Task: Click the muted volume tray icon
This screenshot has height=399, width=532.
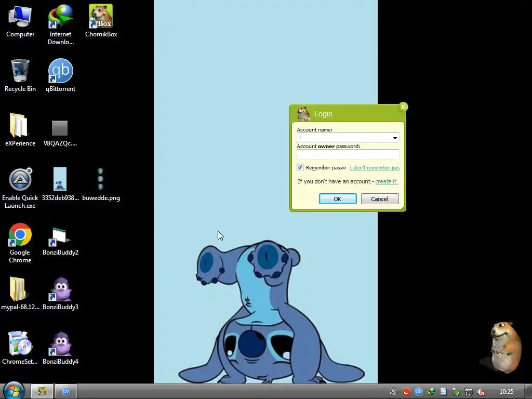Action: coord(481,392)
